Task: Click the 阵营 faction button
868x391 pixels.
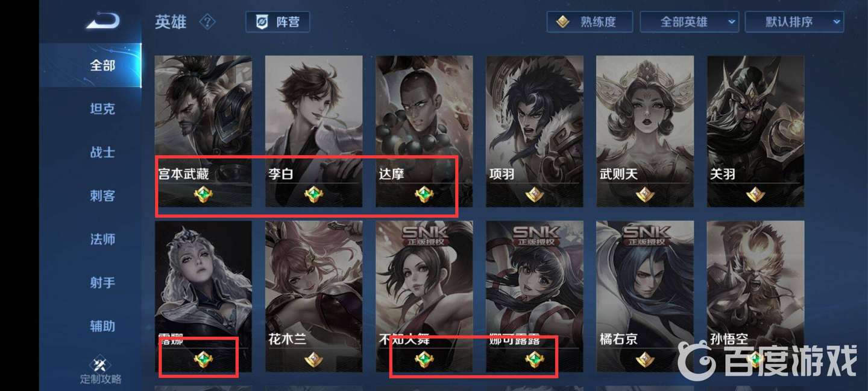Action: coord(278,22)
